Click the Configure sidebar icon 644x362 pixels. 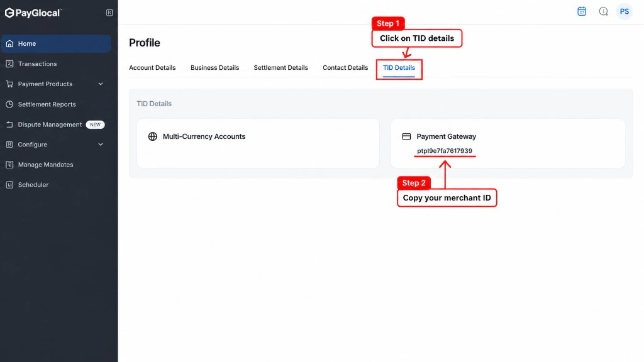point(9,145)
